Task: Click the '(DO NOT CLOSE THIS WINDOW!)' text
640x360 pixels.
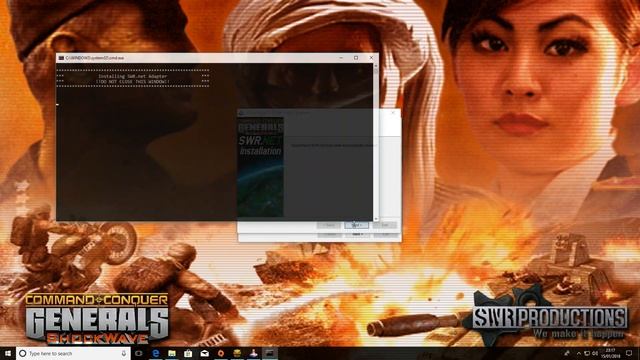Action: (x=133, y=82)
